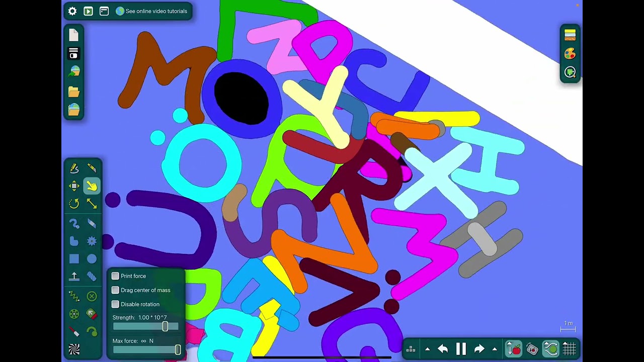
Task: Open the black cards scene manager icon
Action: [x=74, y=53]
